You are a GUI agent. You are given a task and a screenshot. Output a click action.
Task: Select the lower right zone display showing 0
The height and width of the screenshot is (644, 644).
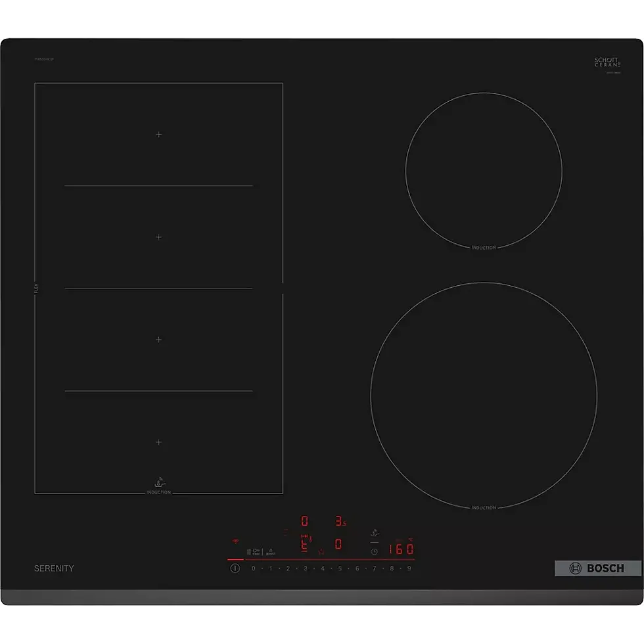tap(338, 544)
